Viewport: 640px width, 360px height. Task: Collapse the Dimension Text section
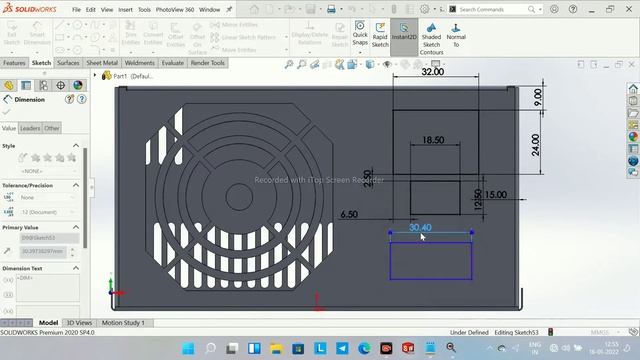tap(76, 268)
